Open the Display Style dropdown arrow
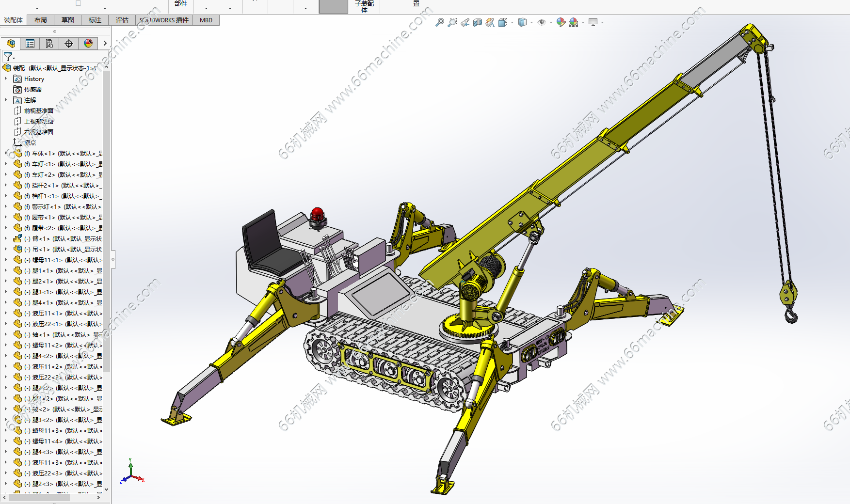 531,22
